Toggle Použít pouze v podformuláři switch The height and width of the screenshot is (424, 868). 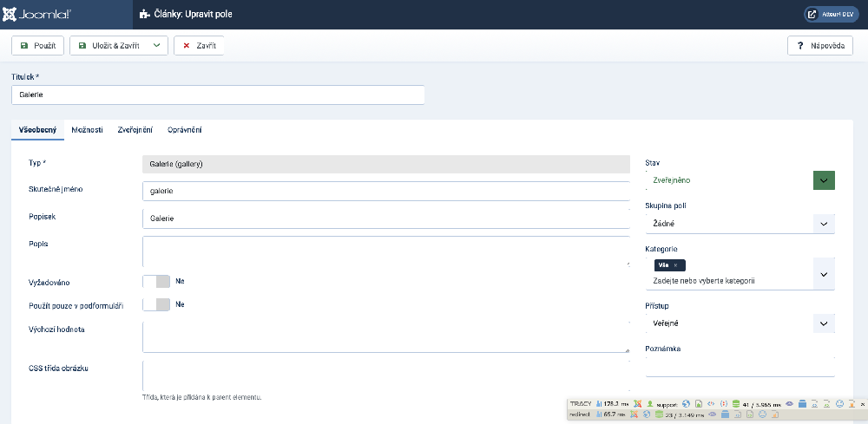(156, 304)
